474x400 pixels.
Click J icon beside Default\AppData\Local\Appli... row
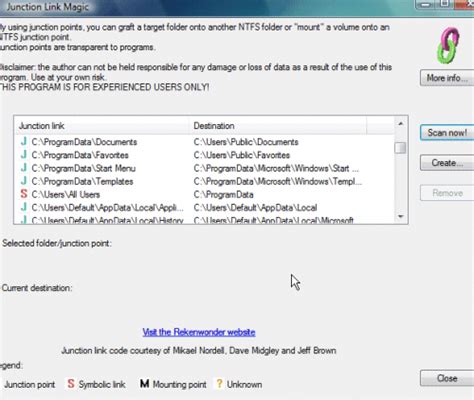tap(23, 207)
